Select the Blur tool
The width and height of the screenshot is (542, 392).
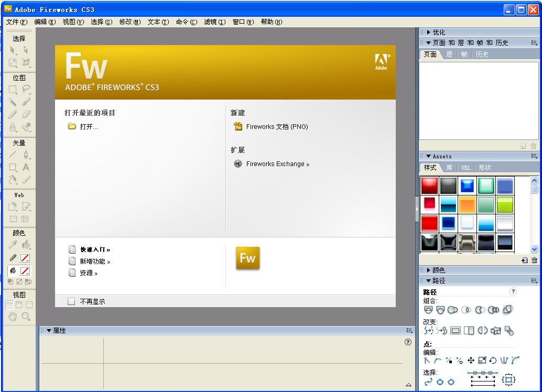click(13, 127)
